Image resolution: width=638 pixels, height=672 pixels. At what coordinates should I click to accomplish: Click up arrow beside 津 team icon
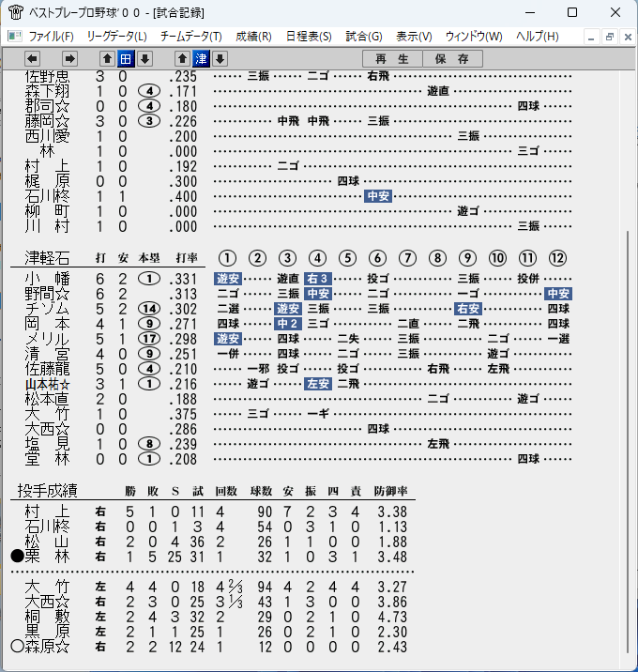tap(182, 59)
